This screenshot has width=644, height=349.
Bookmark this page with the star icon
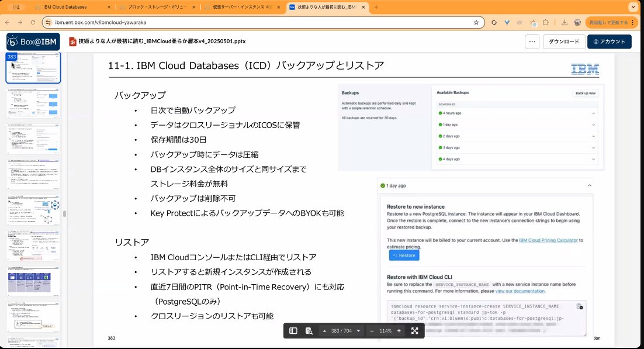476,23
